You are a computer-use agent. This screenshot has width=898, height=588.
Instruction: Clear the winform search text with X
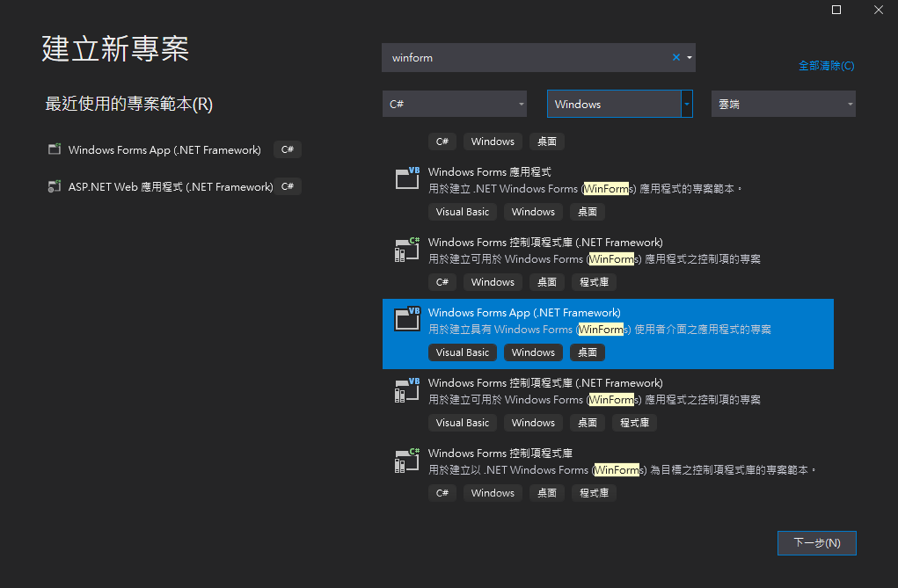[x=675, y=57]
